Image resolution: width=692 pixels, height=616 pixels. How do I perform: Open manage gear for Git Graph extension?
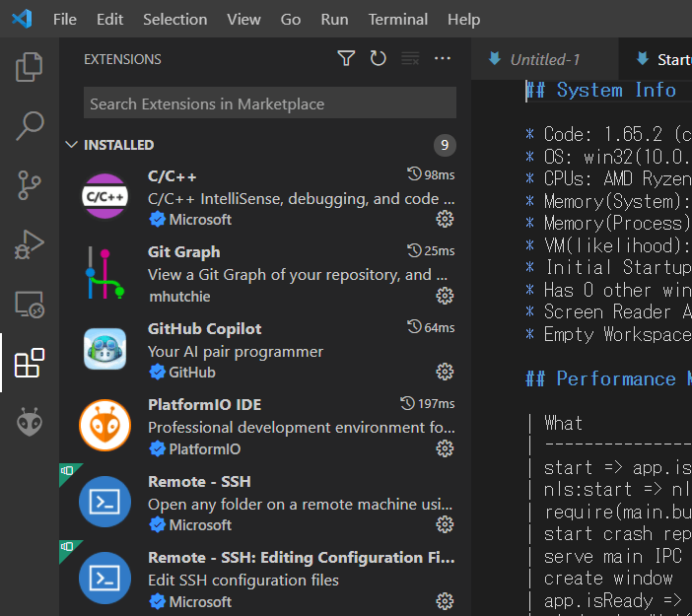(445, 296)
